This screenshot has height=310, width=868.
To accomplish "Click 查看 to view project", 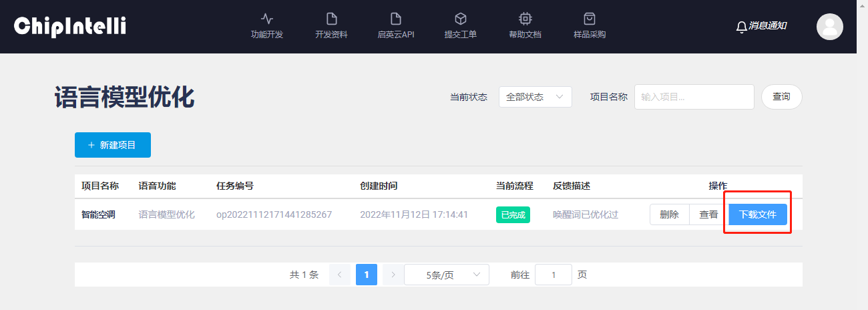I will click(x=708, y=214).
